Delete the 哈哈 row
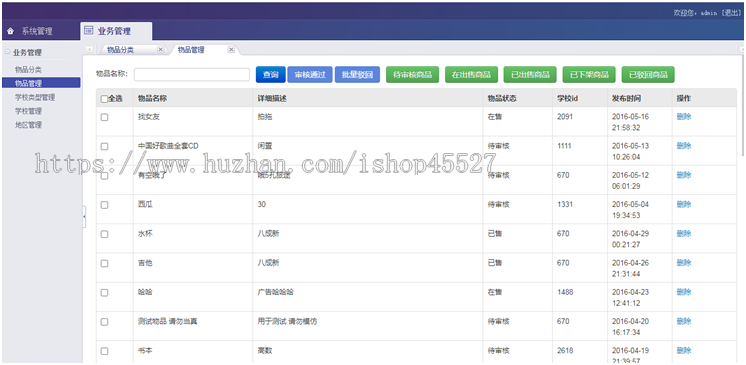 click(x=684, y=292)
